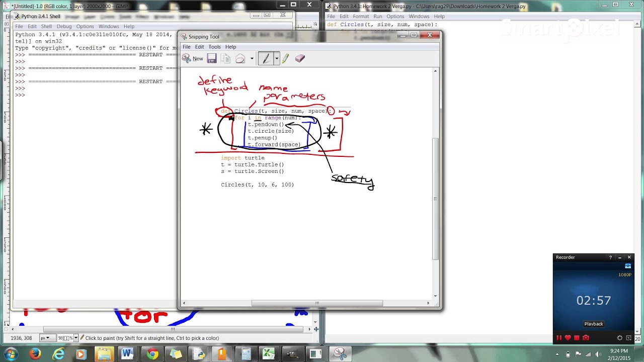This screenshot has width=644, height=362.
Task: Click GIMP horizontal scrollbar
Action: pos(173,329)
